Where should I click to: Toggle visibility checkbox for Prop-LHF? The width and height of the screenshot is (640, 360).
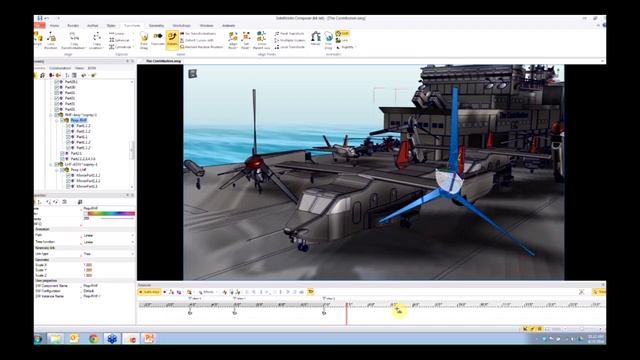[62, 170]
